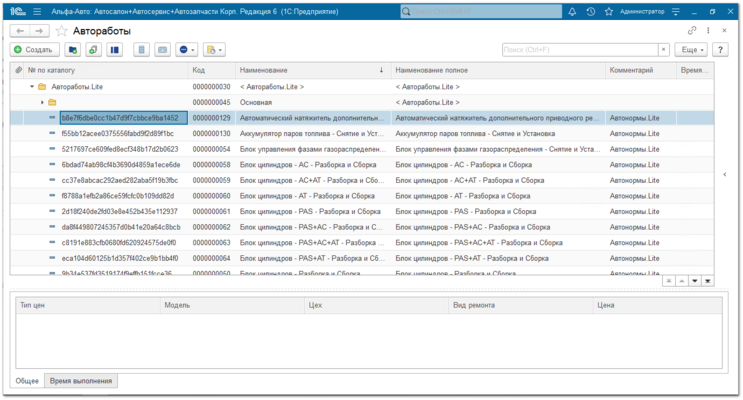
Task: Click selected cell b8e7f6dbe0cc1b47d9f7cbbce9ba1452
Action: (x=124, y=118)
